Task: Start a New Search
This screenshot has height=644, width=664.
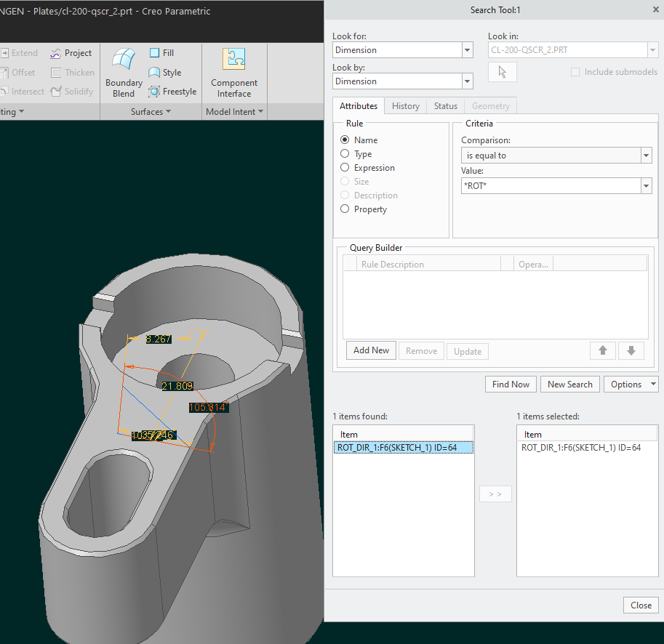Action: 569,384
